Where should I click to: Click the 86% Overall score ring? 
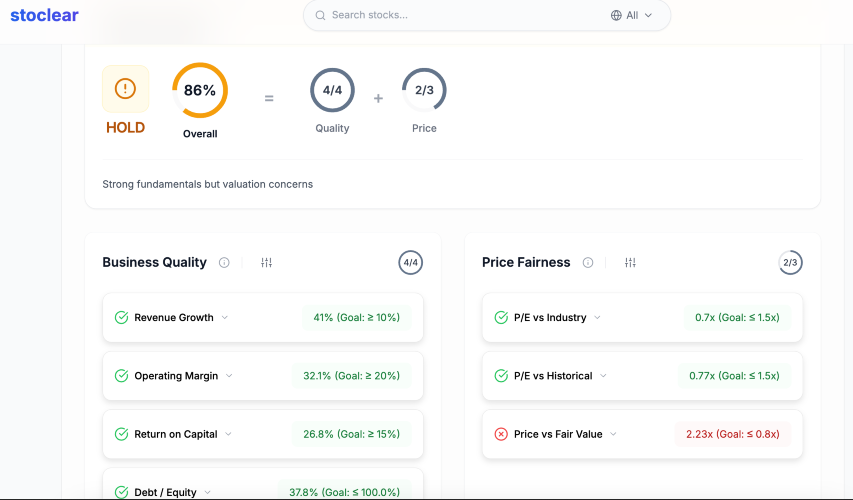click(200, 90)
